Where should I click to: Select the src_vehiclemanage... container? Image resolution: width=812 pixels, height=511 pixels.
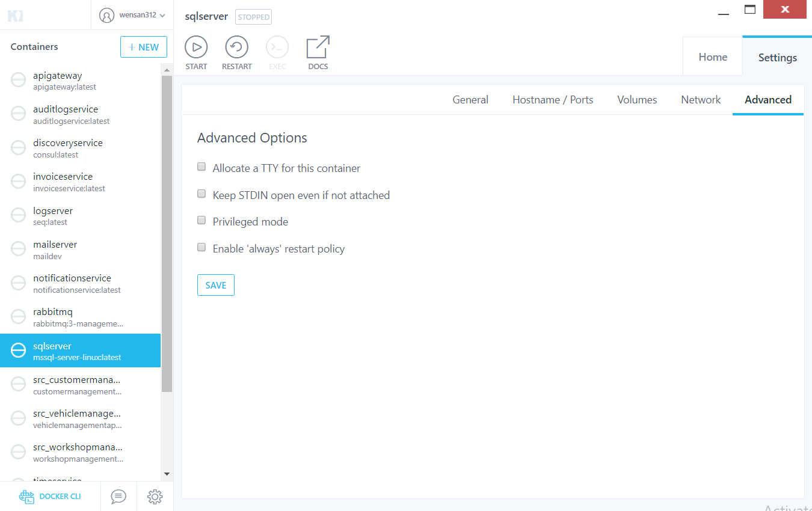click(x=81, y=418)
